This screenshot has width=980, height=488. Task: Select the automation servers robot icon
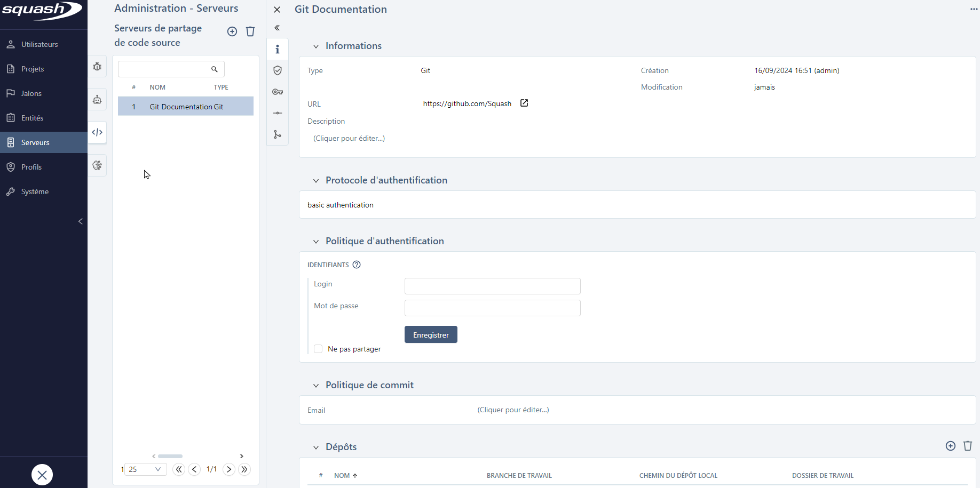(97, 99)
